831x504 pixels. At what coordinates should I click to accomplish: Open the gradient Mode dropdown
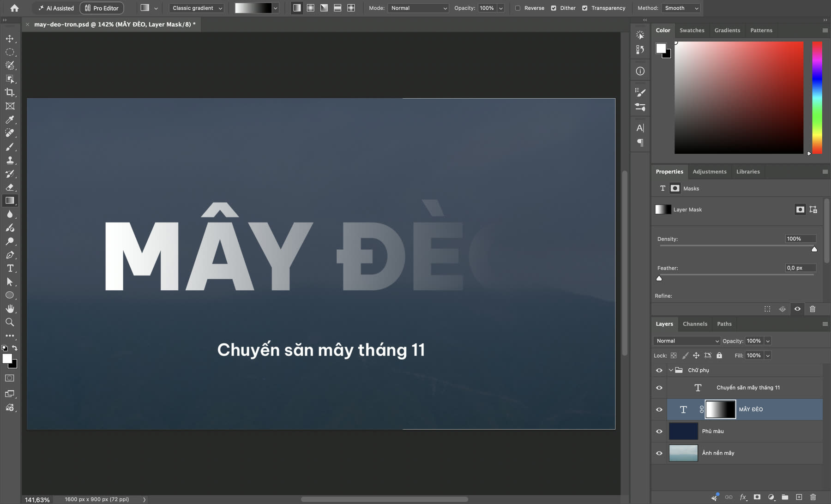point(418,8)
